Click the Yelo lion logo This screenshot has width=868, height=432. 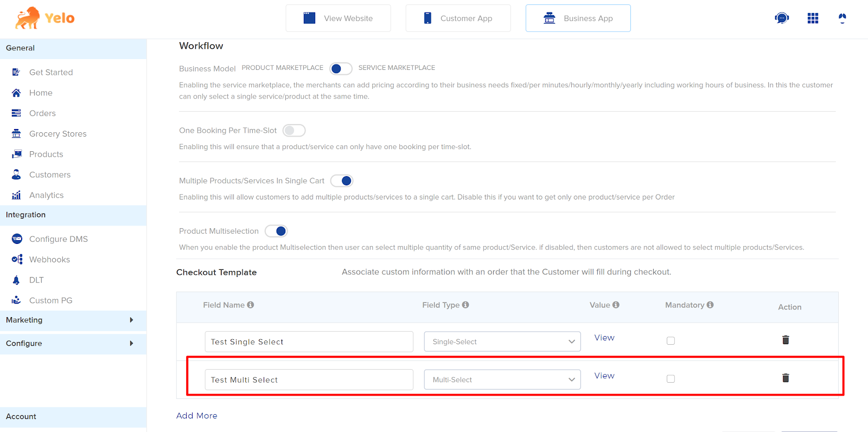point(44,18)
